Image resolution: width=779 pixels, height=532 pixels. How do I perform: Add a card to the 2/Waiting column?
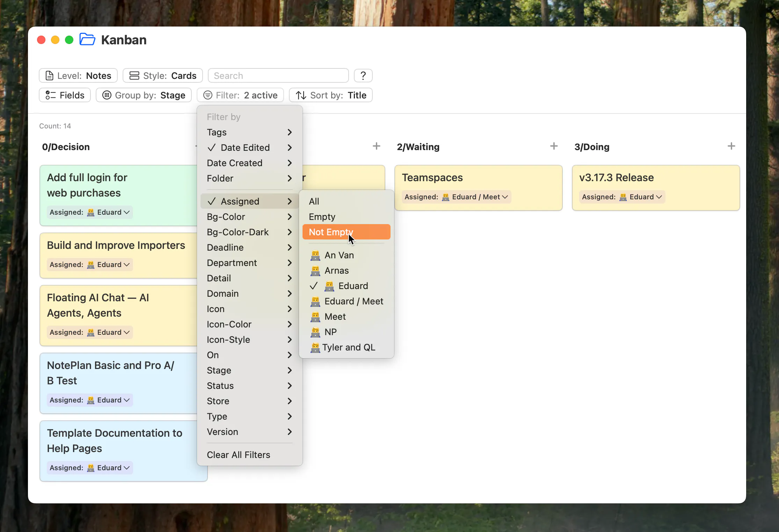coord(554,146)
